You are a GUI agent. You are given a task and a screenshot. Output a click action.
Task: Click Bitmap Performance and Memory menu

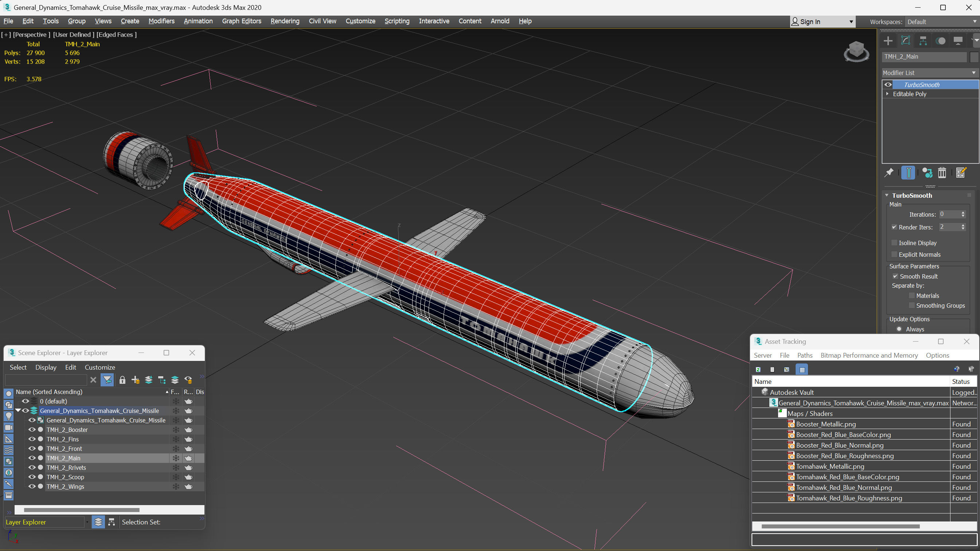point(869,355)
